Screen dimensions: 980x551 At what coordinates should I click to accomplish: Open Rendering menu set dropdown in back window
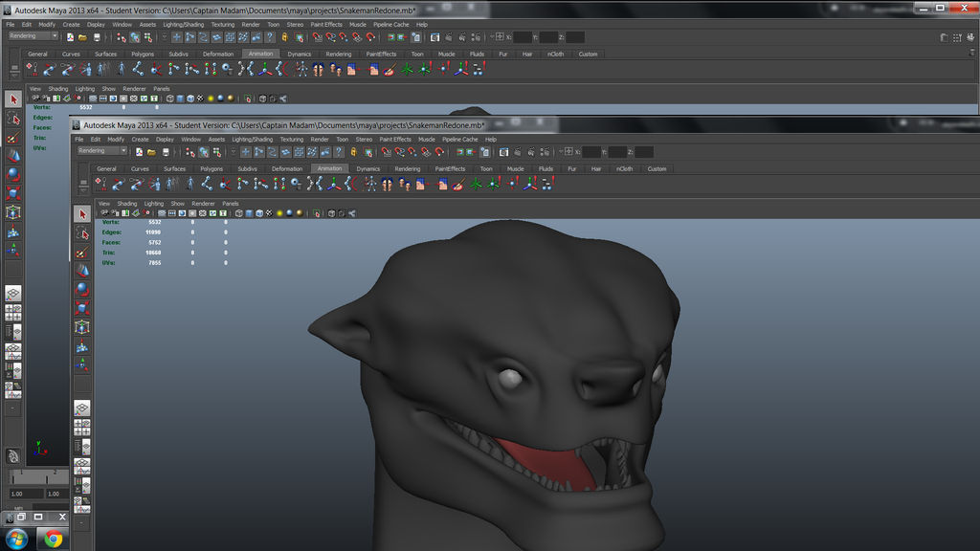pyautogui.click(x=33, y=36)
